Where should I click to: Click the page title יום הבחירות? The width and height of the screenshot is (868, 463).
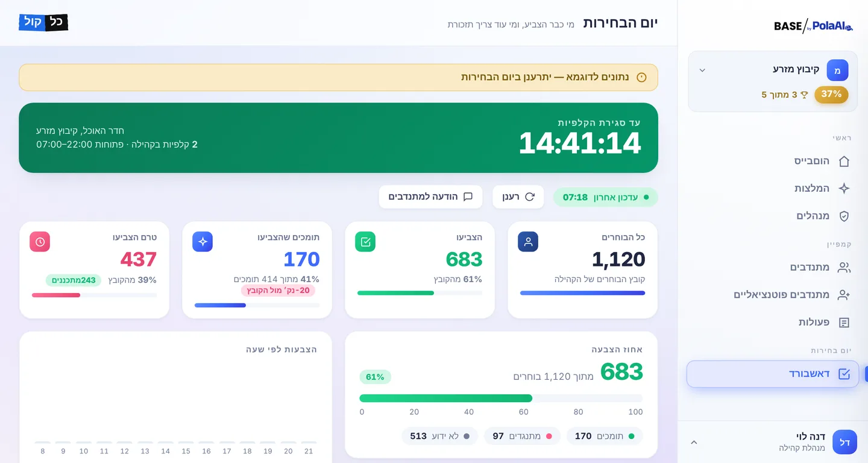pyautogui.click(x=620, y=24)
